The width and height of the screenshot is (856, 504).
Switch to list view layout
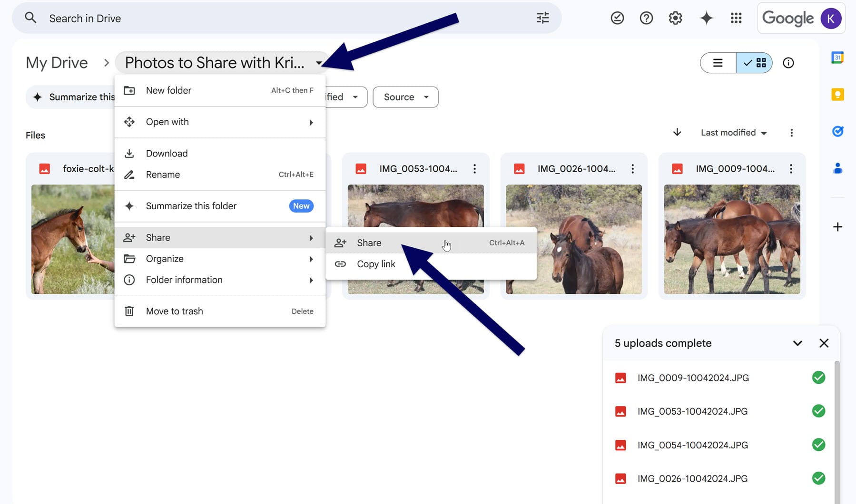click(x=718, y=62)
